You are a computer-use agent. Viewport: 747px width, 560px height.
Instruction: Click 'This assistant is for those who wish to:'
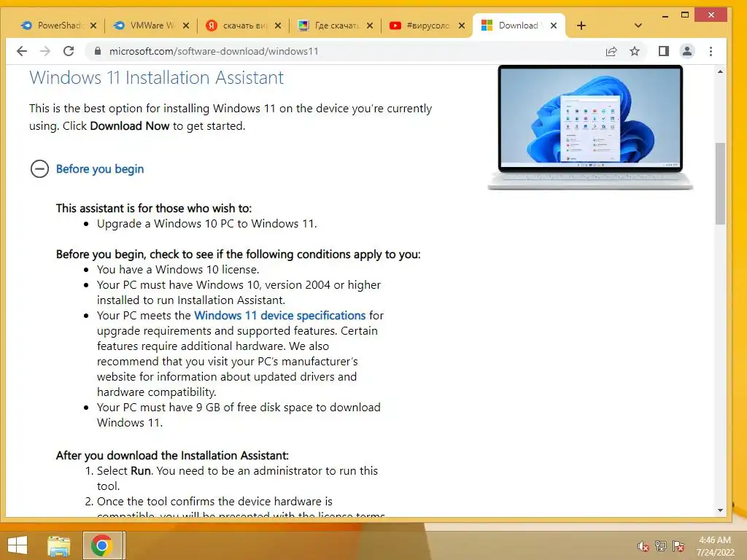pos(154,208)
